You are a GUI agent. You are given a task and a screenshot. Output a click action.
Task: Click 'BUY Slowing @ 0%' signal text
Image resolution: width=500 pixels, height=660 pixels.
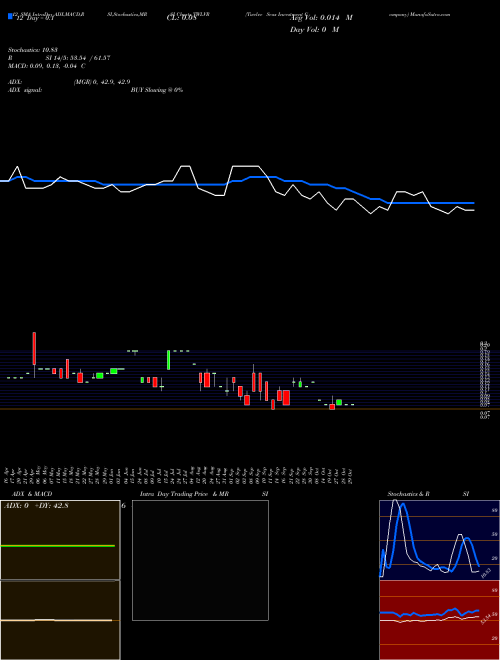[157, 90]
